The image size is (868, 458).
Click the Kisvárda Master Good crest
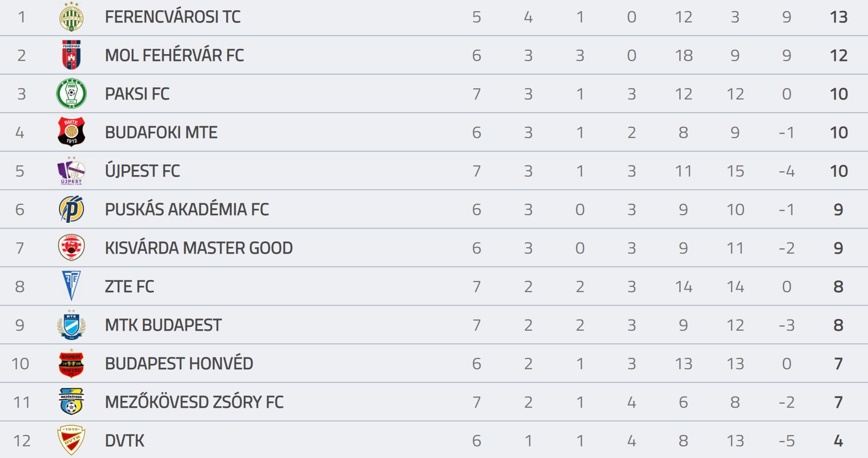pyautogui.click(x=71, y=247)
